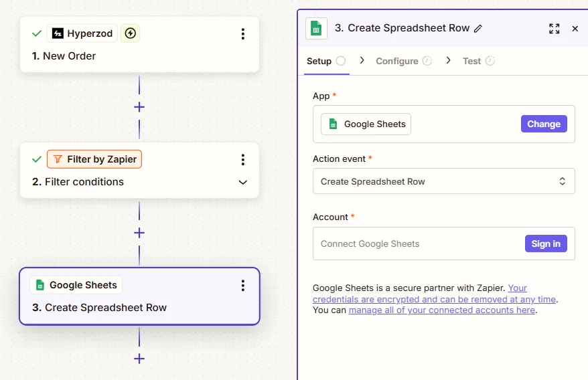Viewport: 588px width, 380px height.
Task: Close the step editor panel
Action: [575, 29]
